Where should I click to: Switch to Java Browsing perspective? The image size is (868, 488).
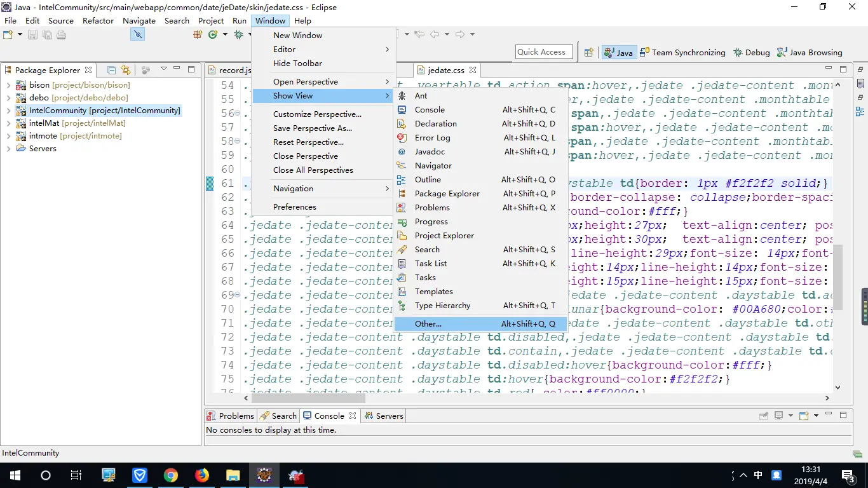(x=809, y=52)
